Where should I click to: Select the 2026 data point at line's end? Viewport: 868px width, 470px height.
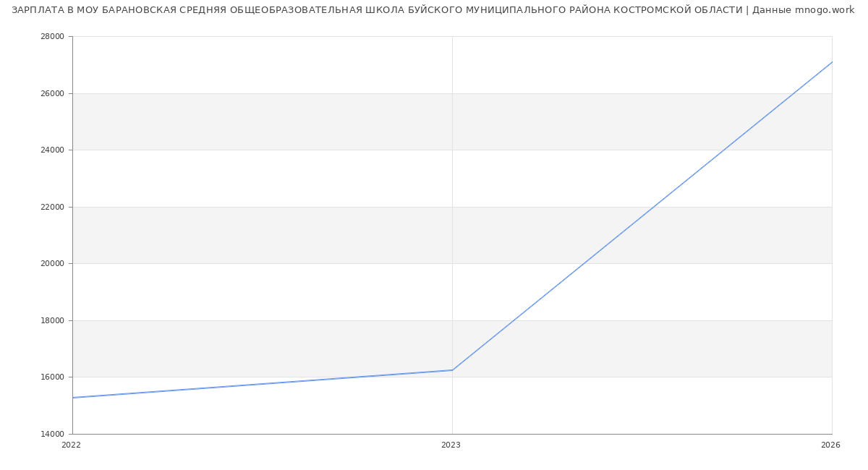click(x=831, y=62)
